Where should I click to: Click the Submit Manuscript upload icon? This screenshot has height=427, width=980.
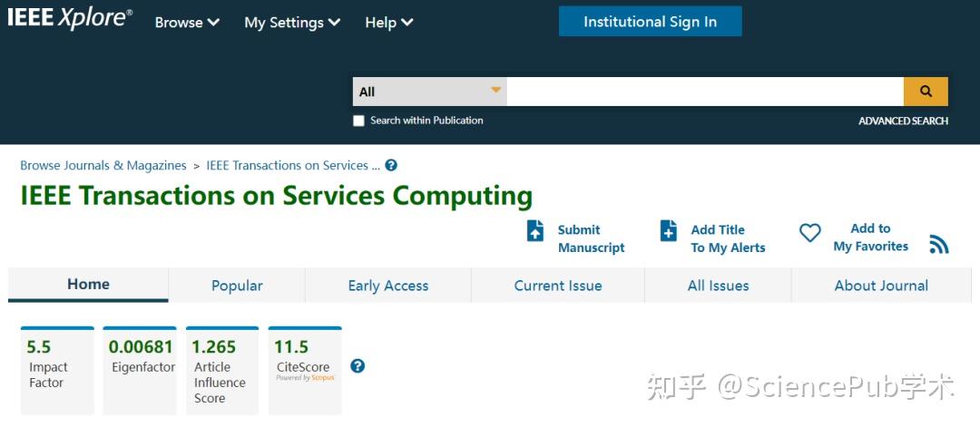pyautogui.click(x=535, y=231)
